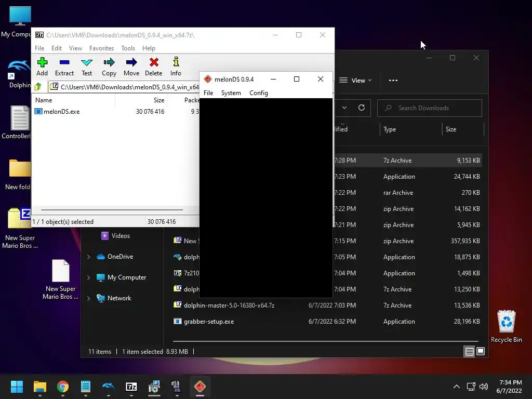532x399 pixels.
Task: Open the 7-Zip File menu
Action: (x=39, y=48)
